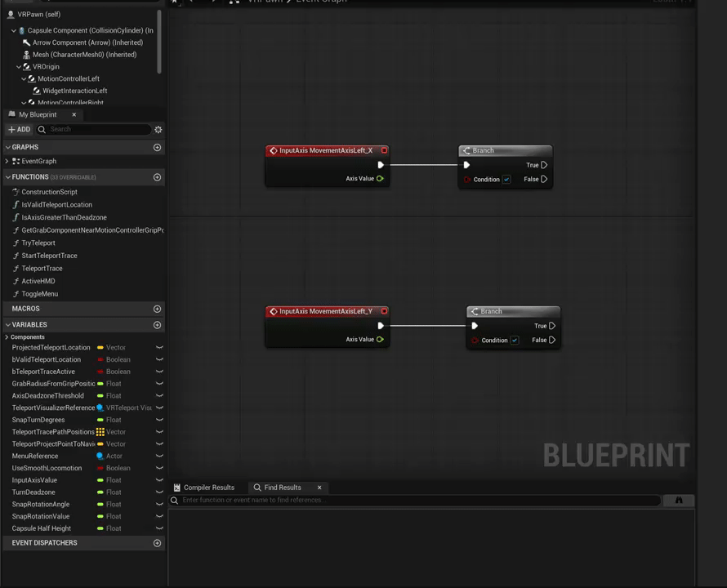This screenshot has width=727, height=588.
Task: Toggle visibility eye for ProjectedTeleportLocation variable
Action: tap(159, 347)
